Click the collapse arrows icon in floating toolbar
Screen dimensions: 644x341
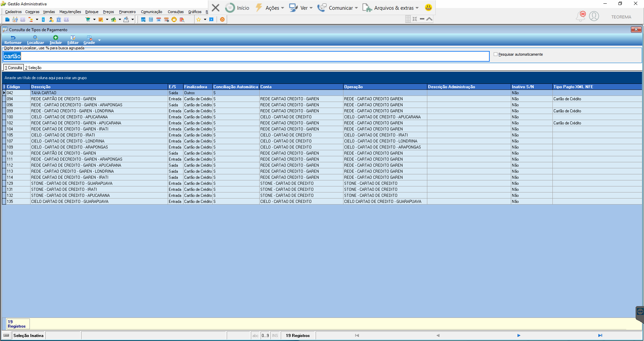point(415,19)
